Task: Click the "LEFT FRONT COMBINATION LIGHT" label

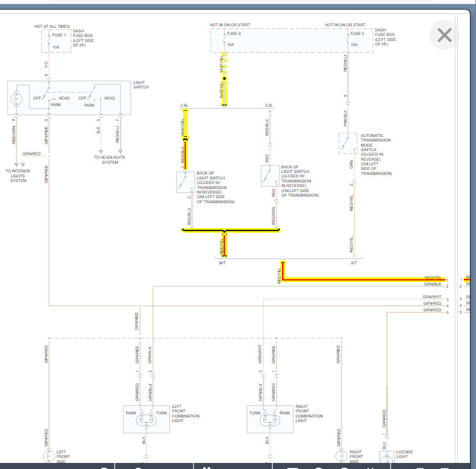Action: pos(185,413)
